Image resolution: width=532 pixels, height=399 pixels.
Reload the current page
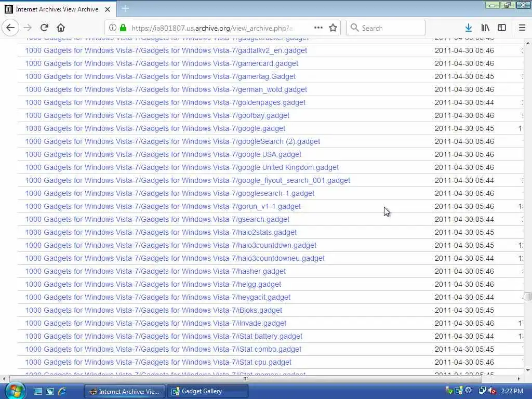pos(45,28)
